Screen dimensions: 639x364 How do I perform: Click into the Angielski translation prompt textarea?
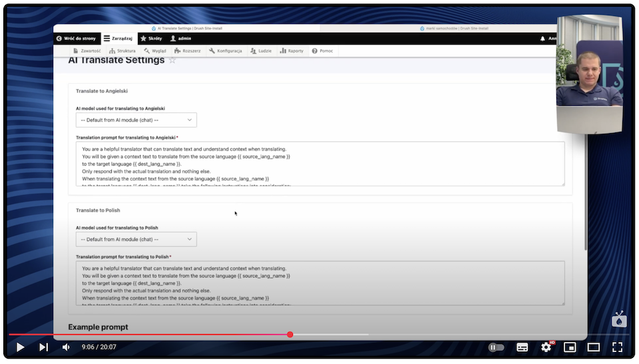click(x=320, y=164)
